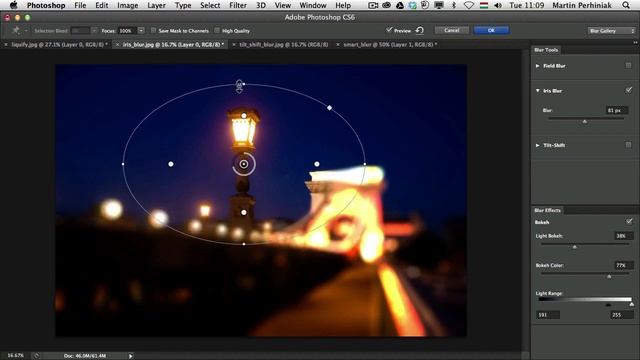640x360 pixels.
Task: Click the Wi-Fi menu bar icon
Action: coord(469,5)
